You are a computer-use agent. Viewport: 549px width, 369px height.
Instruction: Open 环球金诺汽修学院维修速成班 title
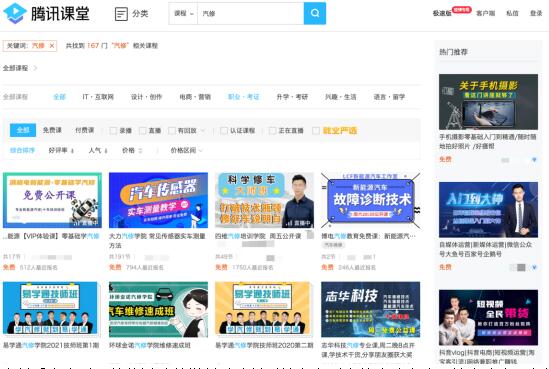tap(150, 345)
